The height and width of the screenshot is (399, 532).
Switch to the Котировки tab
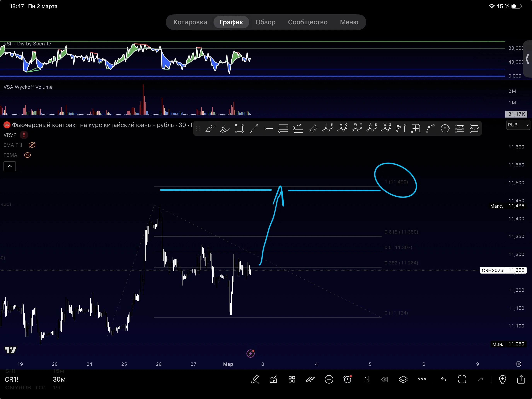[190, 22]
